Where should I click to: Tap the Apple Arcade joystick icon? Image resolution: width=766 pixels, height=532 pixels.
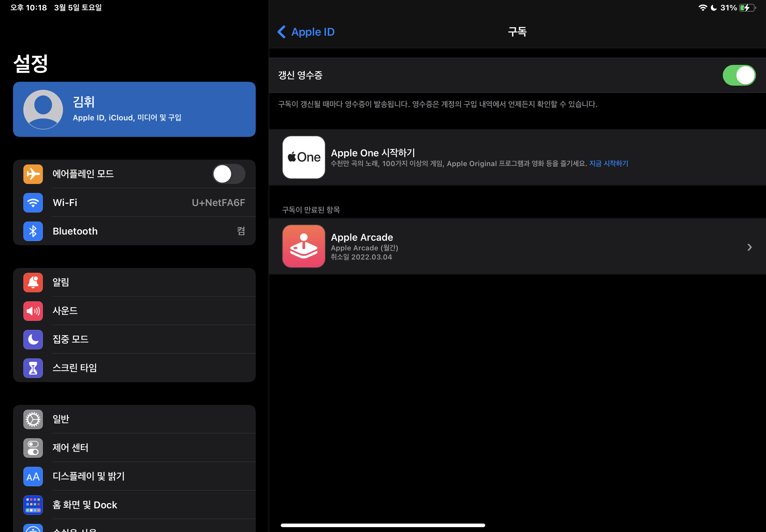coord(303,246)
